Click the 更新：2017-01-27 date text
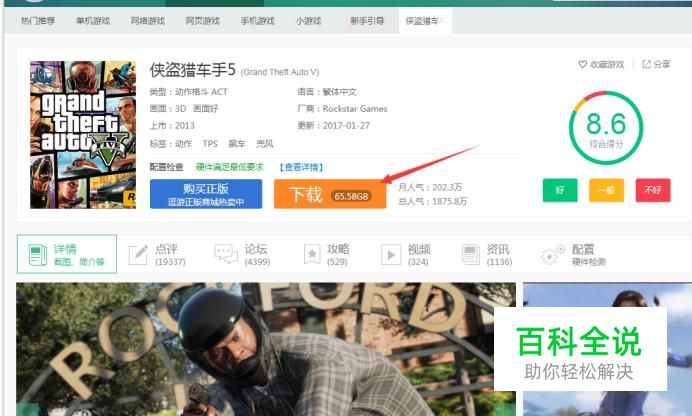Image resolution: width=692 pixels, height=416 pixels. coord(334,126)
